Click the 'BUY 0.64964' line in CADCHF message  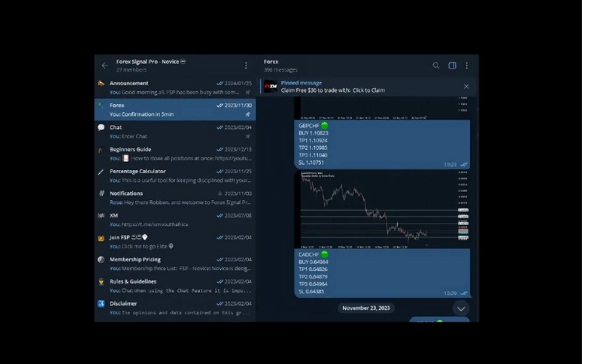click(x=313, y=262)
